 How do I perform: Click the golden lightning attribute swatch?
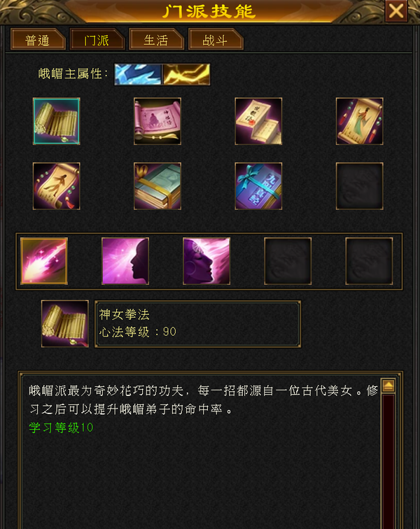tap(186, 74)
